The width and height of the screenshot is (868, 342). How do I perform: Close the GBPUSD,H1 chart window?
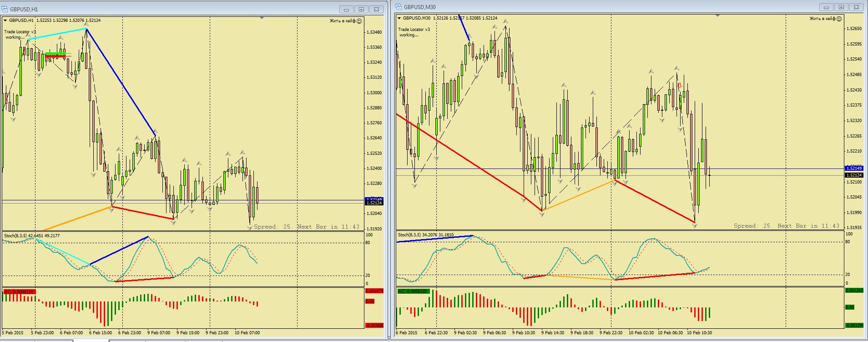coord(377,9)
